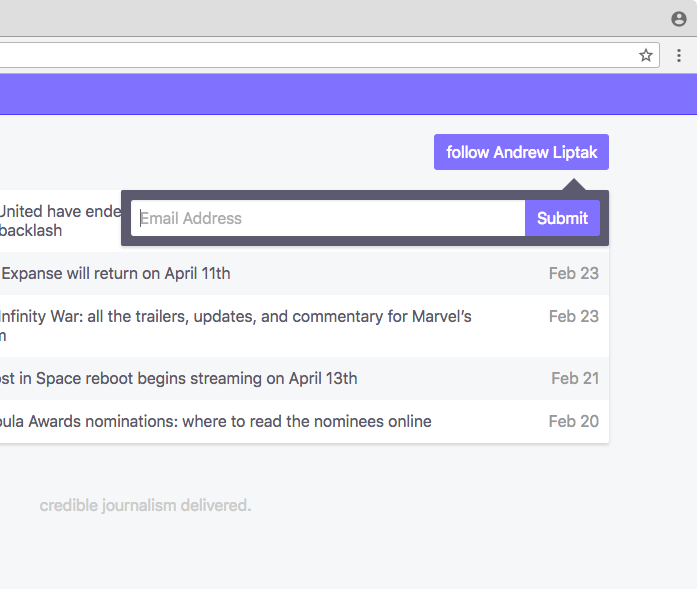
Task: Click the credible journalism delivered tagline
Action: coord(145,505)
